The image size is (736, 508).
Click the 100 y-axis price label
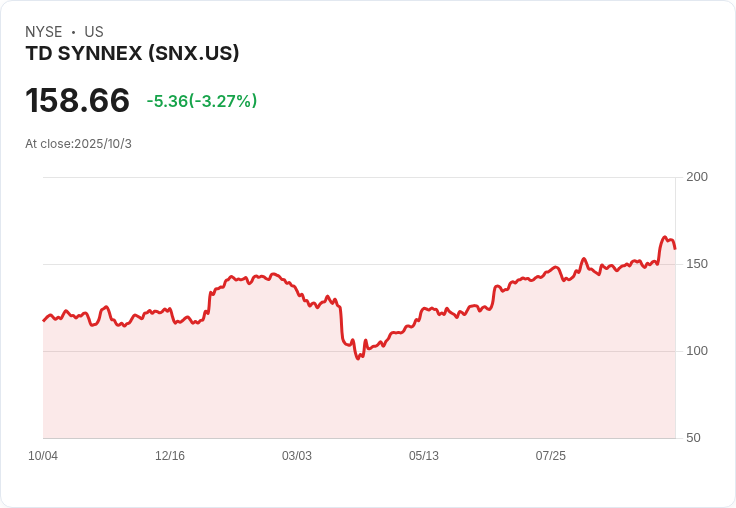click(x=697, y=351)
